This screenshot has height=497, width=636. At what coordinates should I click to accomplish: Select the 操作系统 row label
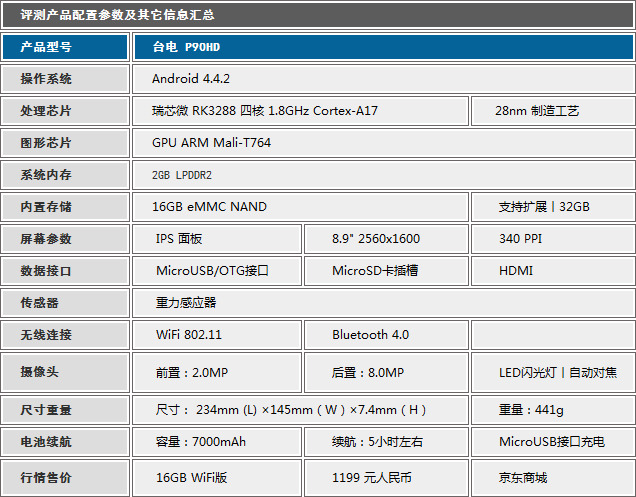point(65,79)
